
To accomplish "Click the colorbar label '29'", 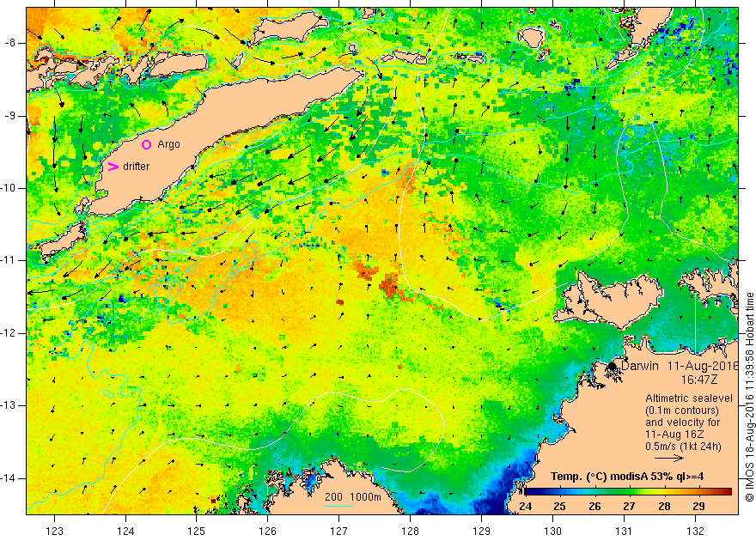I will 698,507.
